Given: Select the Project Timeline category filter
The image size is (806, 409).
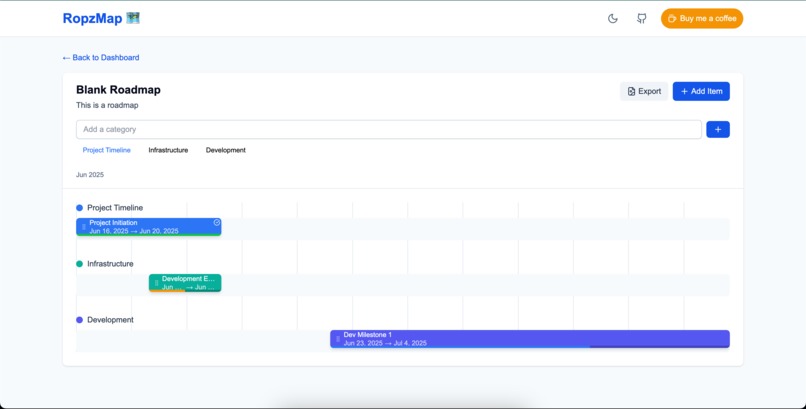Looking at the screenshot, I should click(106, 150).
